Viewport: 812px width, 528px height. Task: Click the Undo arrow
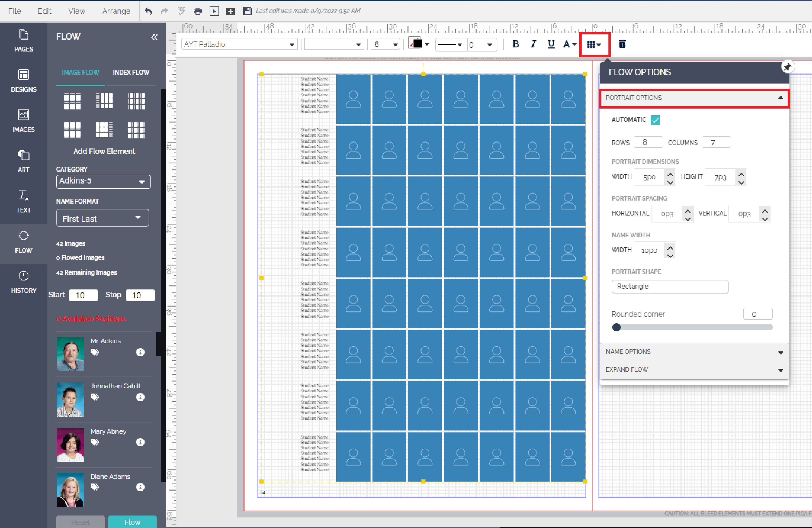click(148, 11)
